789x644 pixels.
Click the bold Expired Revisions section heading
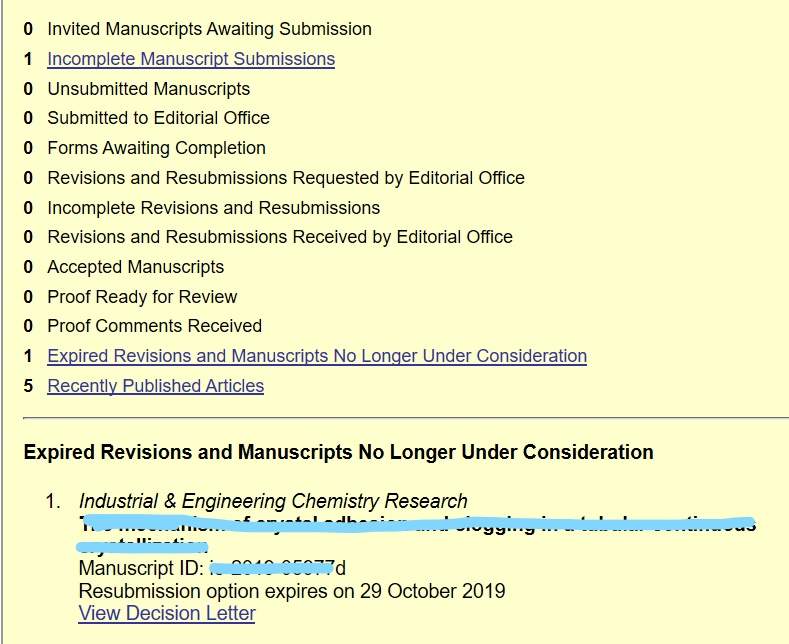338,452
